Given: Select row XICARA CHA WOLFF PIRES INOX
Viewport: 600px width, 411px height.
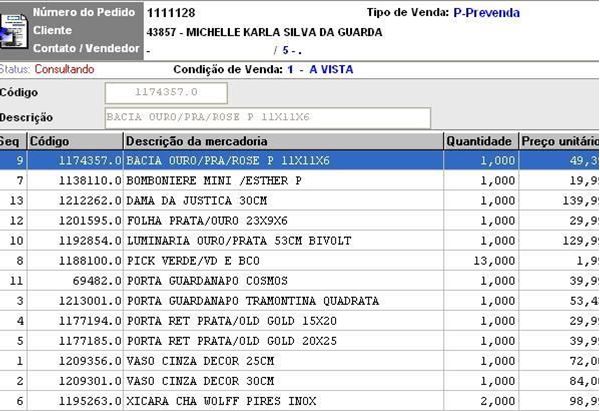Looking at the screenshot, I should click(300, 401).
